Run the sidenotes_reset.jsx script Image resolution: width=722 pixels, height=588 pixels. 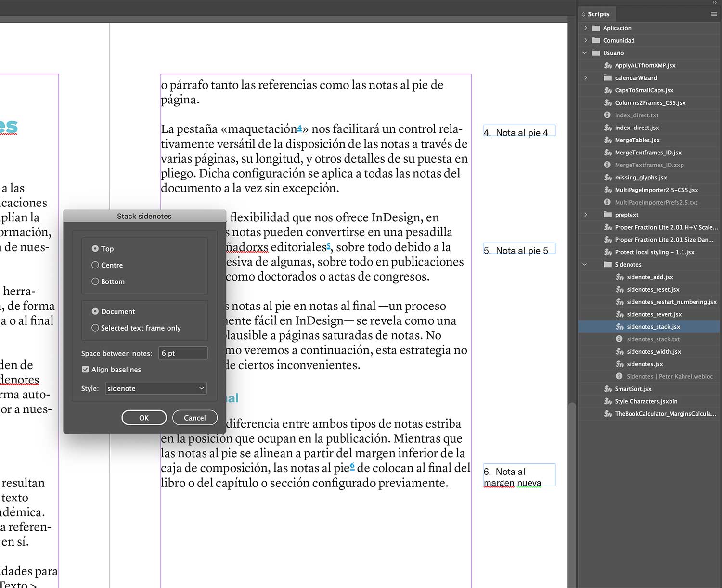pyautogui.click(x=653, y=289)
